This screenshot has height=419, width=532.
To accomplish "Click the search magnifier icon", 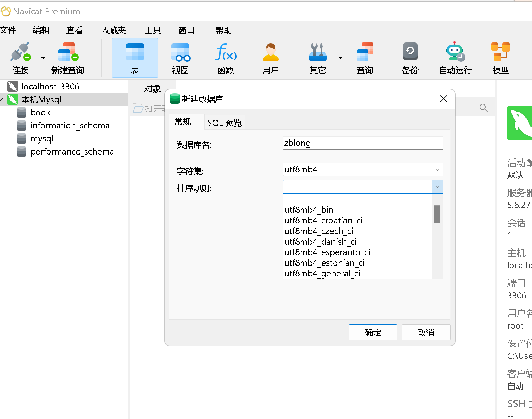I will [x=483, y=108].
